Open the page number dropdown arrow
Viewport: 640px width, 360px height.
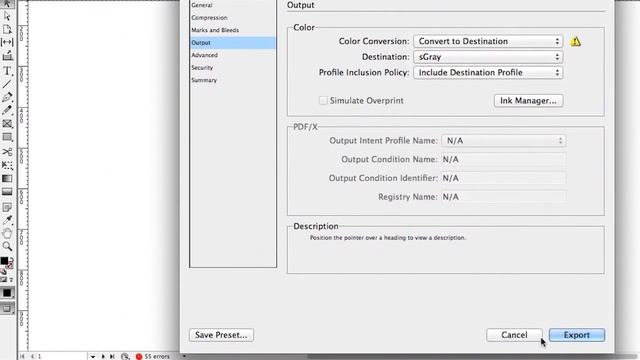coord(93,356)
